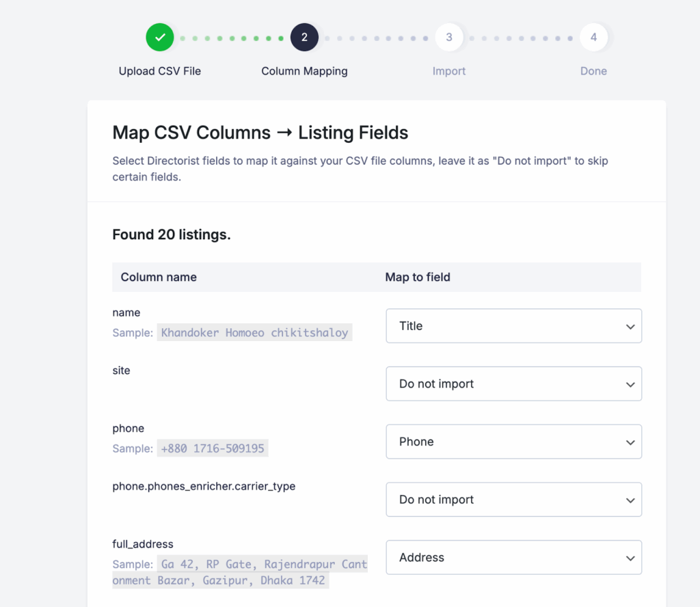This screenshot has height=607, width=700.
Task: Click the step 3 circle indicator
Action: pyautogui.click(x=449, y=38)
